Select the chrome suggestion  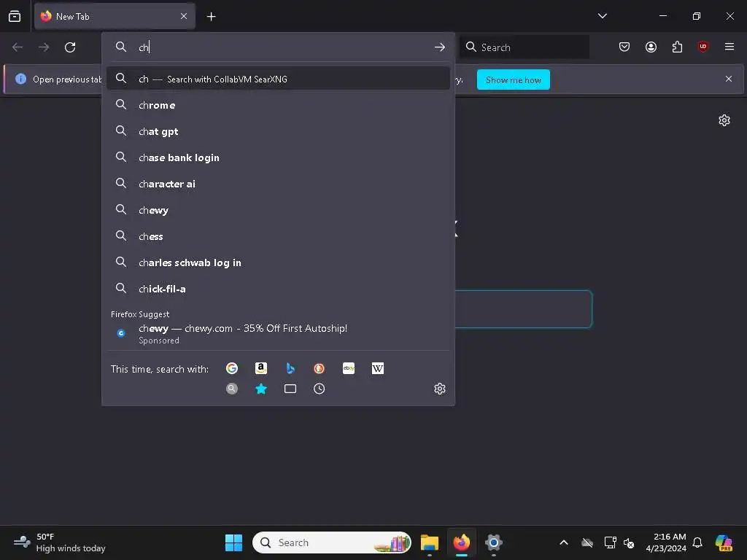(x=278, y=105)
